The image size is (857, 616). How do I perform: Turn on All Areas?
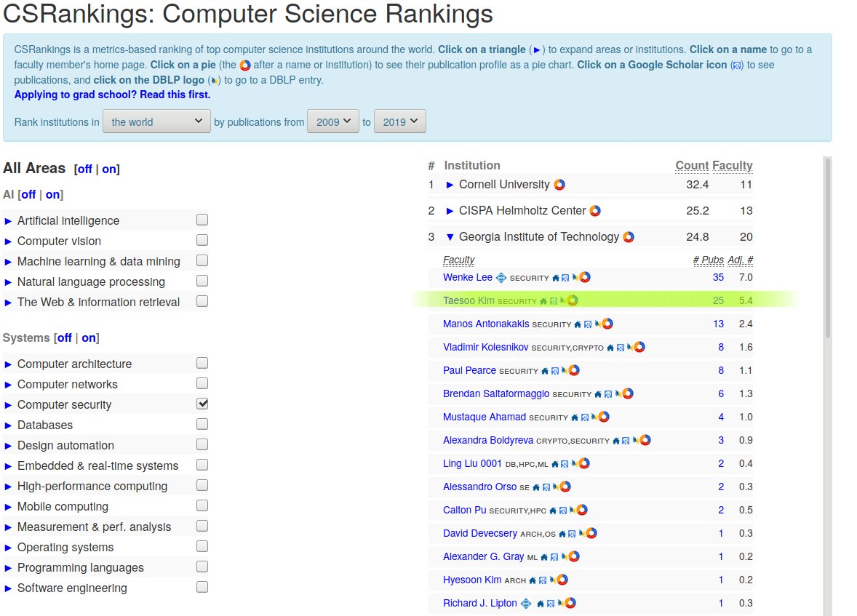tap(109, 169)
